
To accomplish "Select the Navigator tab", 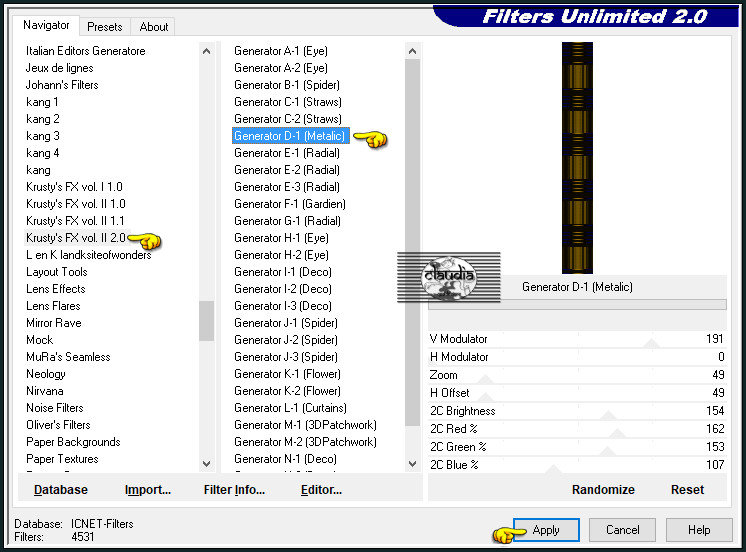I will 46,25.
